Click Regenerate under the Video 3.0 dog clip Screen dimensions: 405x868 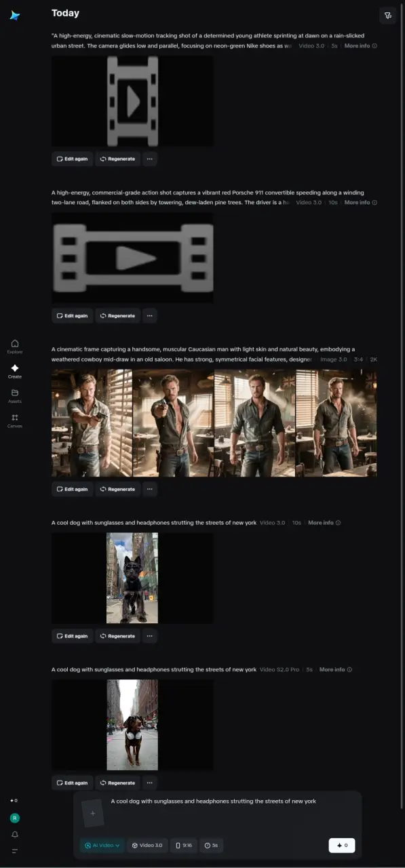point(117,636)
